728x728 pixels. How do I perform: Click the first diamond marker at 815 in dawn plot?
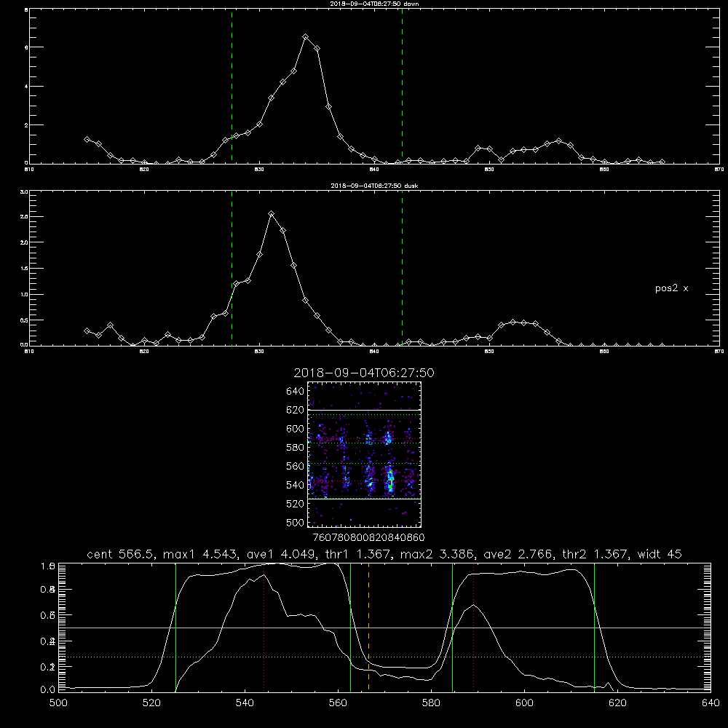coord(87,139)
